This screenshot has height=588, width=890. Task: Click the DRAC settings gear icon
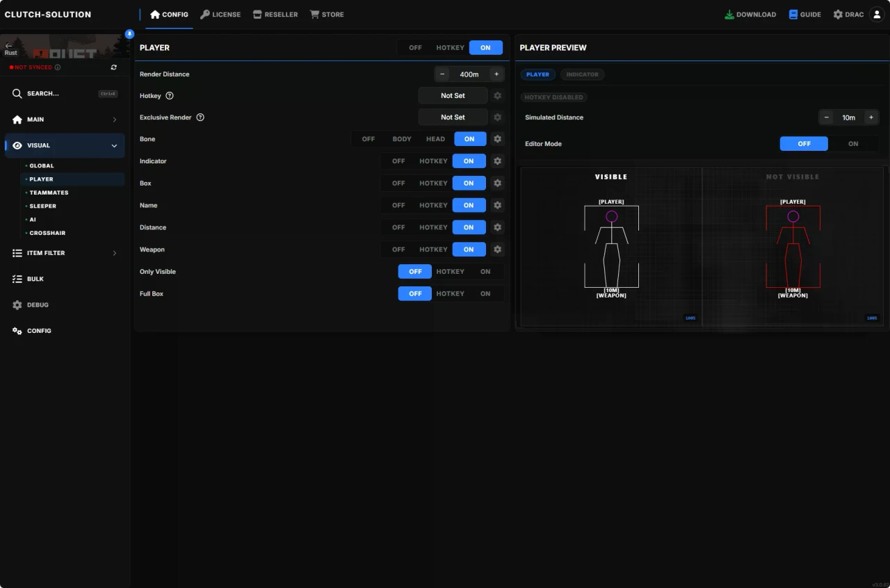(838, 15)
